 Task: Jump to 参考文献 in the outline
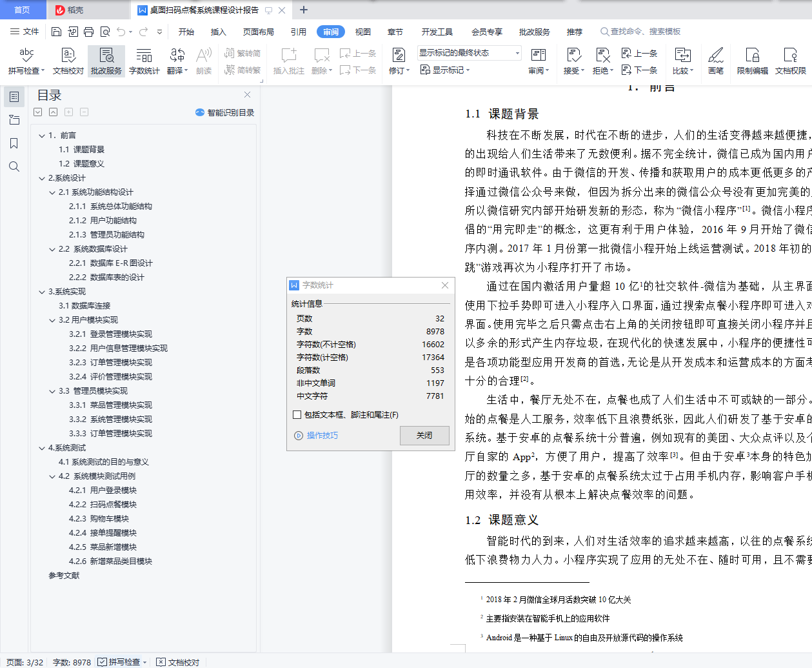[64, 576]
